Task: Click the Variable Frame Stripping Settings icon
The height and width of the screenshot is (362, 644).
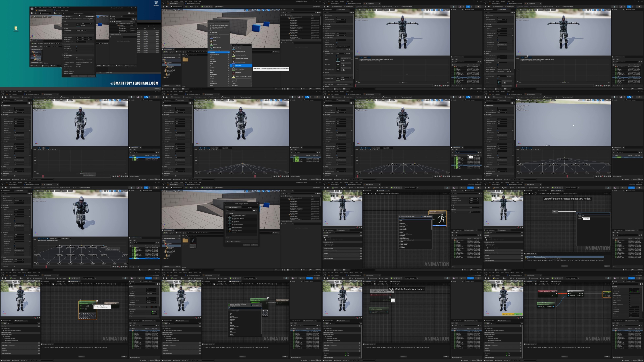Action: [233, 76]
